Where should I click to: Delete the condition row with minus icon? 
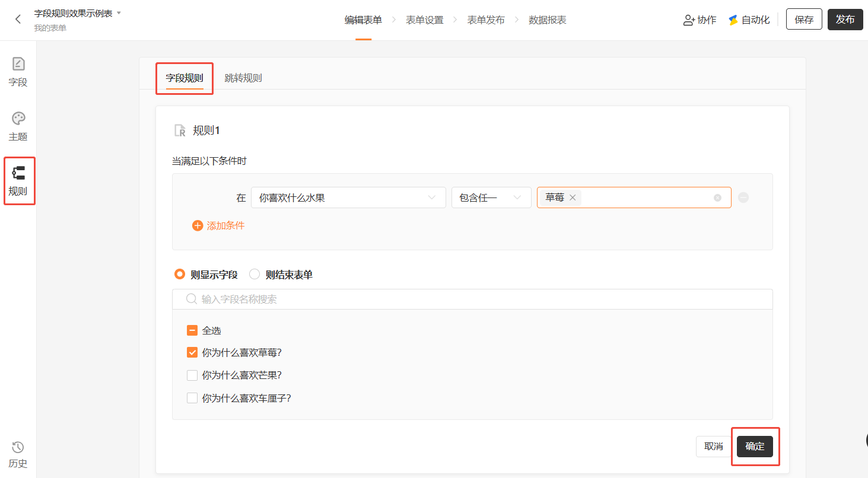743,197
